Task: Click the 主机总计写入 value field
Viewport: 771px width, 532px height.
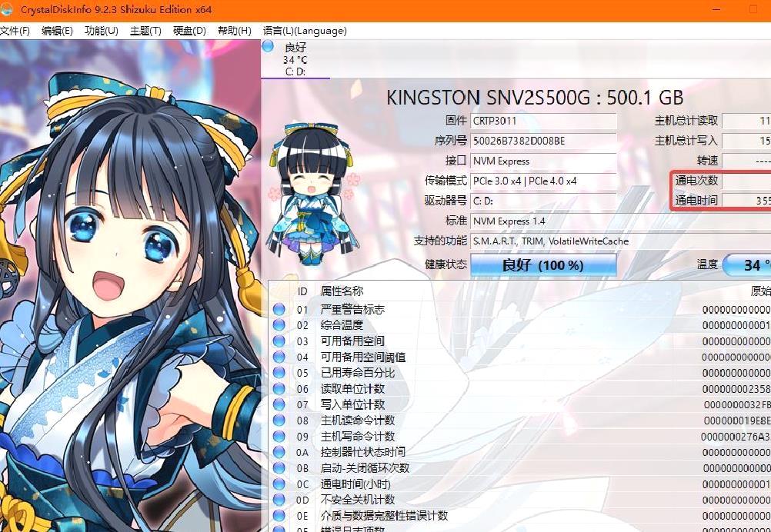Action: [x=746, y=141]
